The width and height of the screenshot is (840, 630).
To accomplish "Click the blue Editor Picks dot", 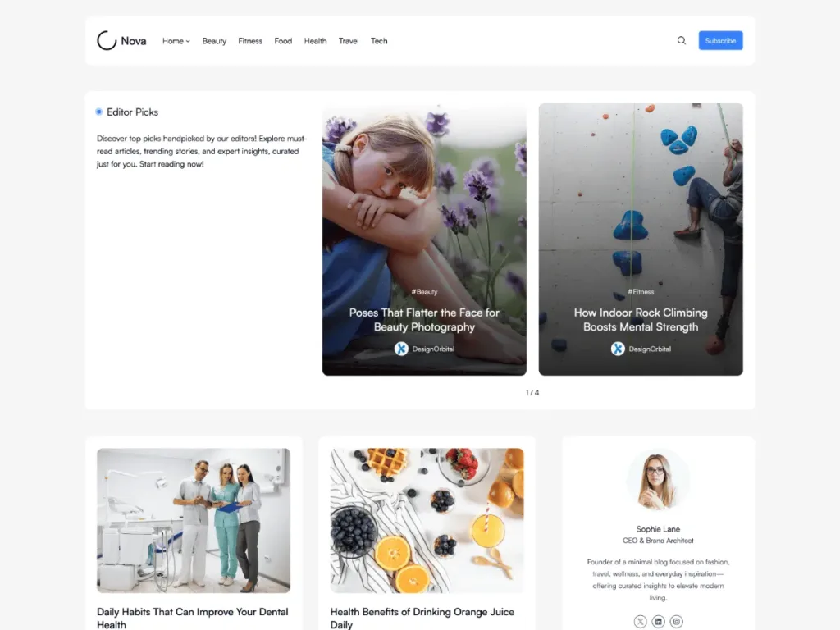I will (99, 112).
